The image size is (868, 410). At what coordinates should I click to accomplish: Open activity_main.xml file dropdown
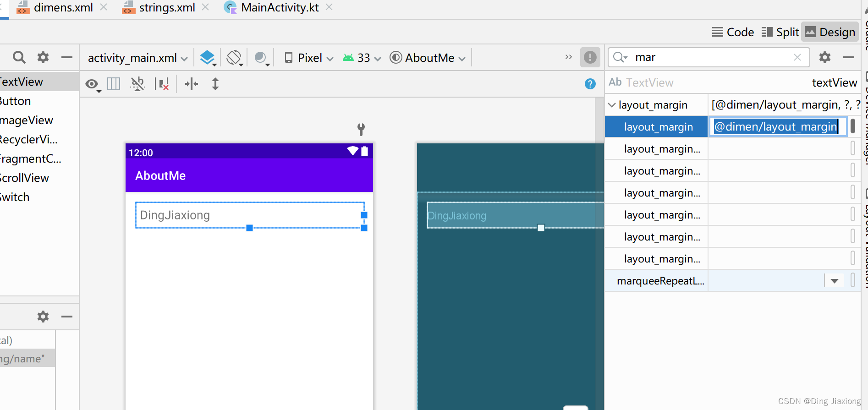pyautogui.click(x=137, y=58)
